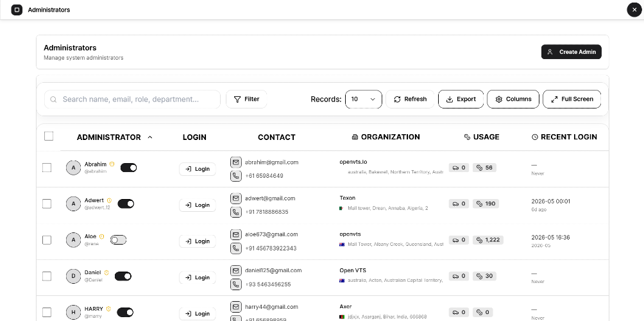Viewport: 644px width, 321px height.
Task: Click the phone icon for +61 65984649
Action: (236, 177)
